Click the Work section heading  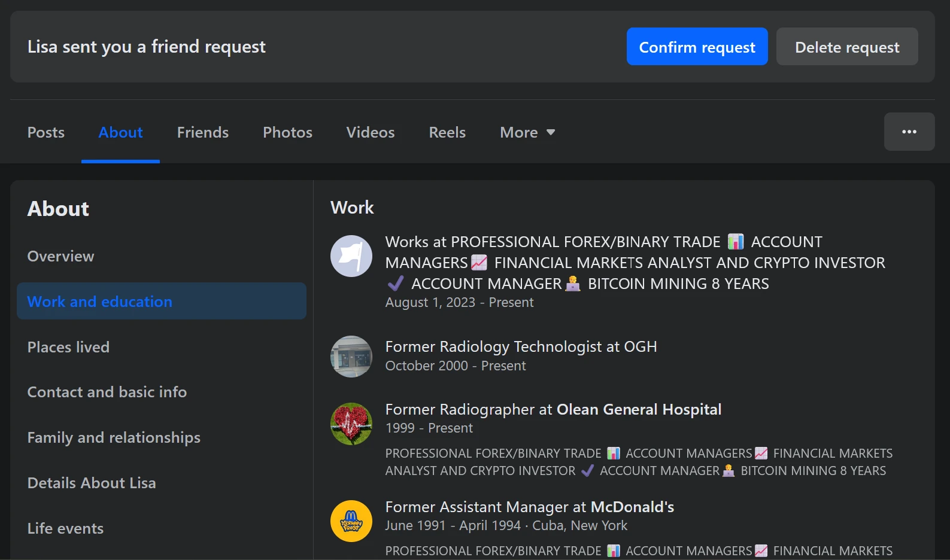pos(352,208)
